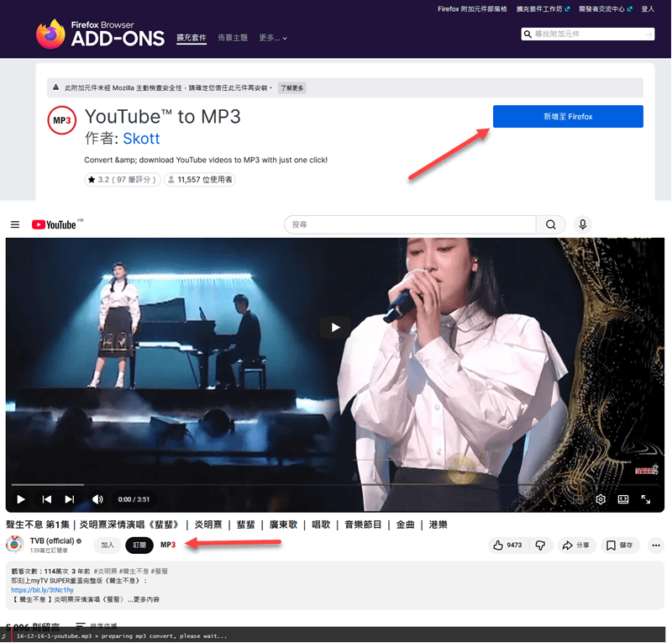Click the warning triangle icon in notice
This screenshot has height=643, width=672.
(55, 87)
